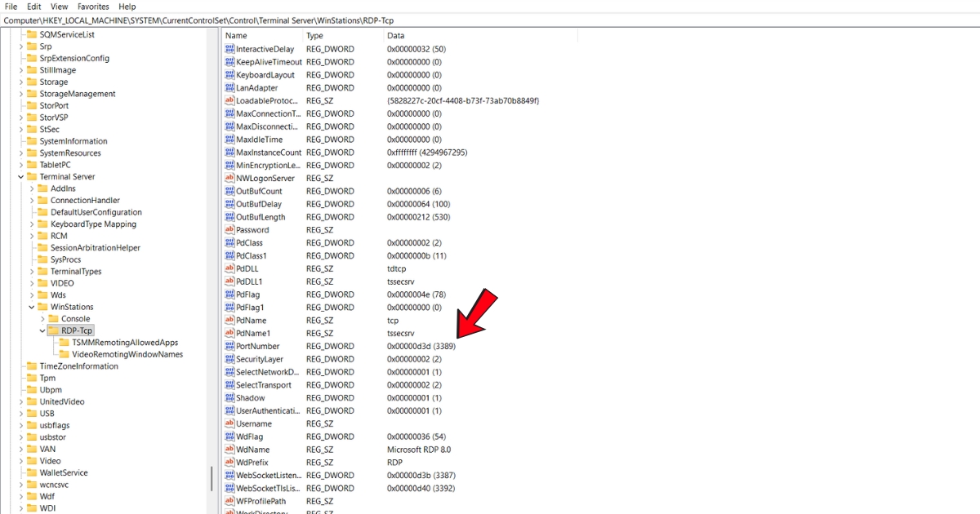Click the Password string value icon
The image size is (980, 514).
[229, 230]
